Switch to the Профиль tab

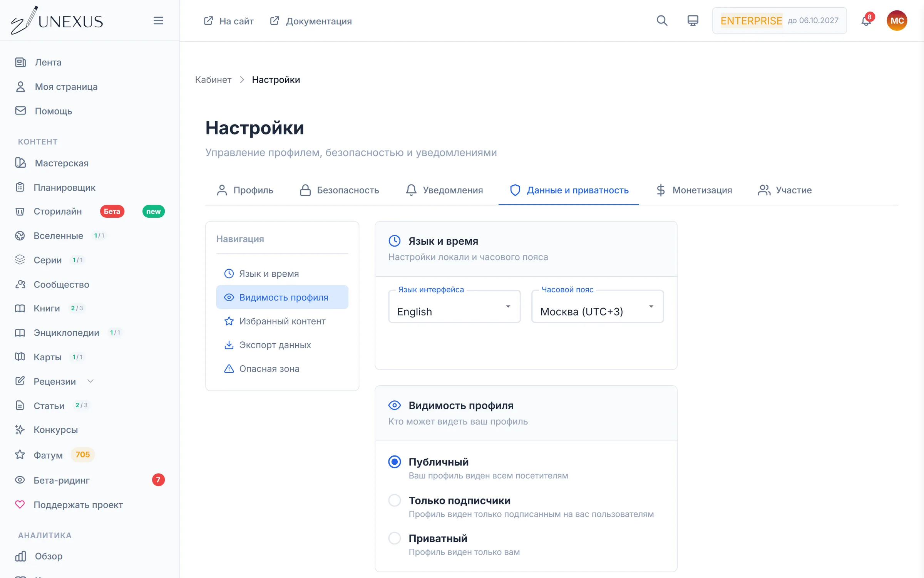[x=245, y=190]
